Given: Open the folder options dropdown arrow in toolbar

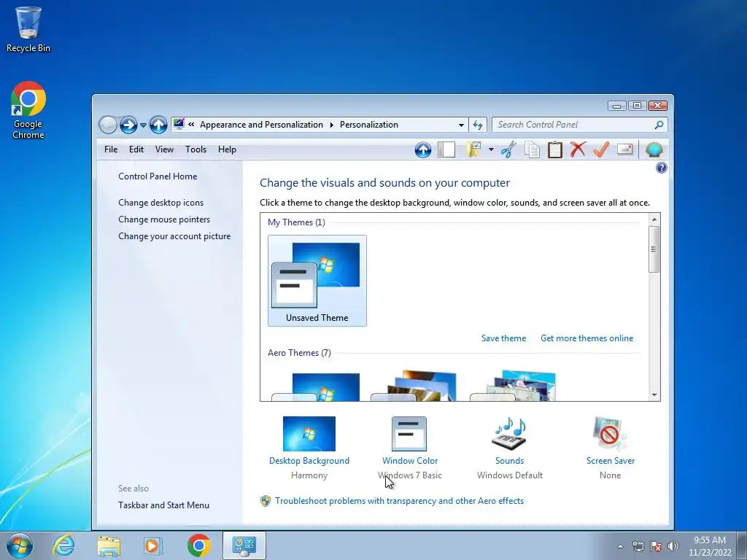Looking at the screenshot, I should pos(491,150).
